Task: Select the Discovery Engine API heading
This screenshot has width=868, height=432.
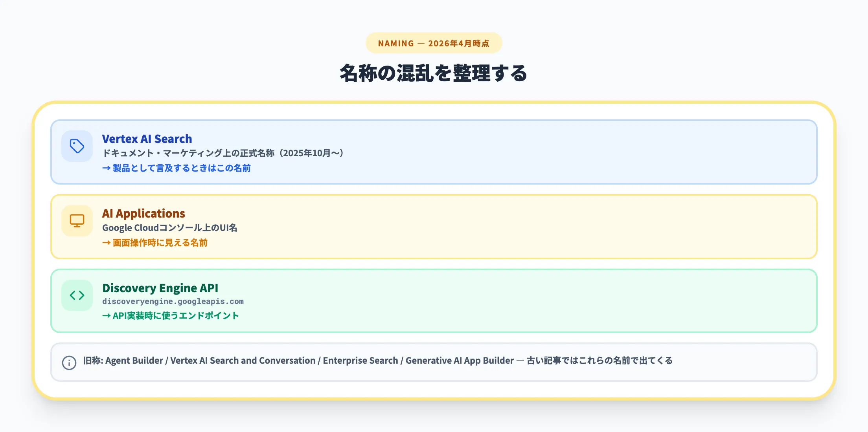Action: pos(160,288)
